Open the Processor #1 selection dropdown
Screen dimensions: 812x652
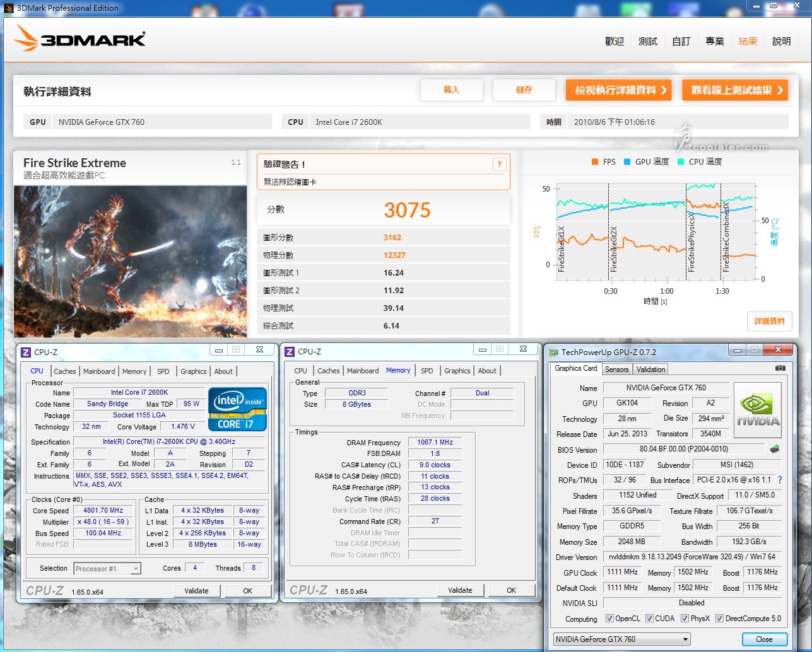click(107, 568)
